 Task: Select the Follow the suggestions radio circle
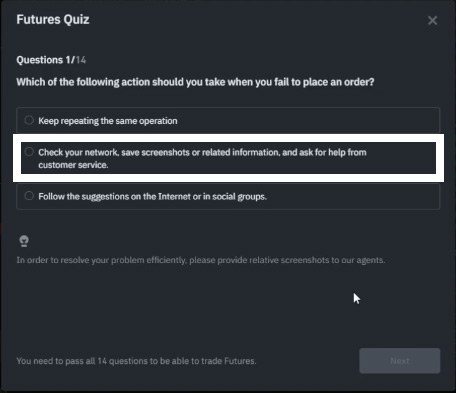29,196
